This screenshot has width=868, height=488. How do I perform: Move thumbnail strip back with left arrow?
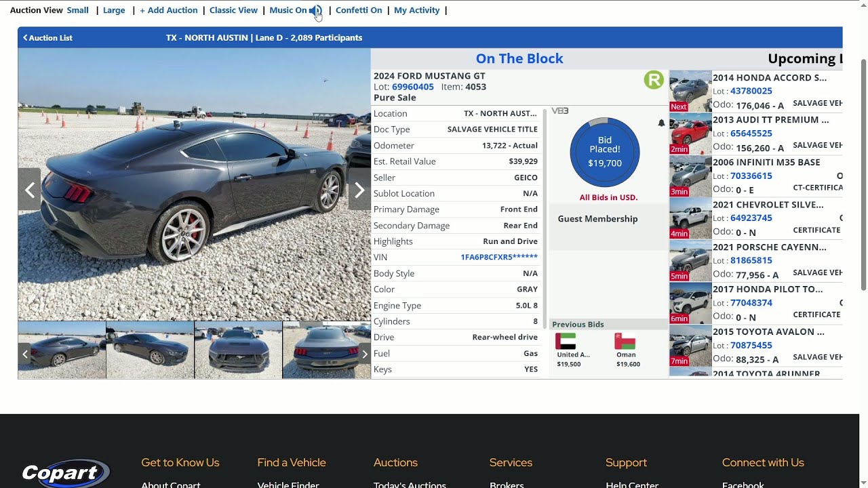(x=25, y=354)
